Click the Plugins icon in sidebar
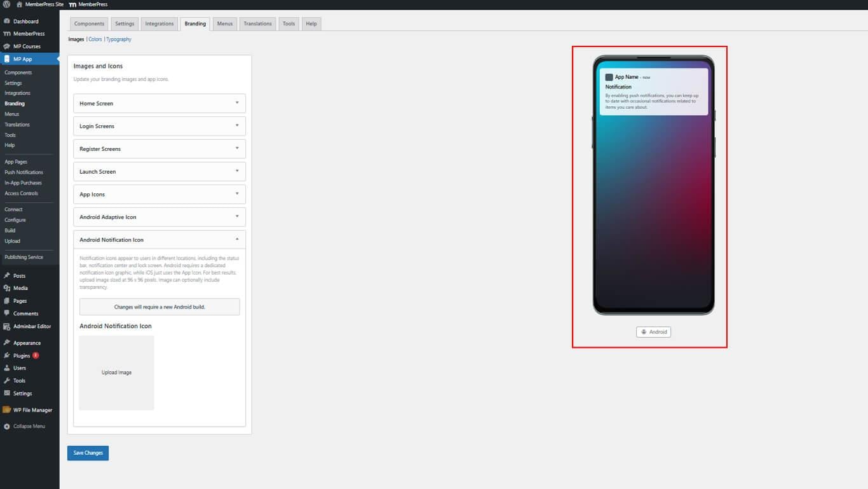This screenshot has width=868, height=489. pos(6,355)
